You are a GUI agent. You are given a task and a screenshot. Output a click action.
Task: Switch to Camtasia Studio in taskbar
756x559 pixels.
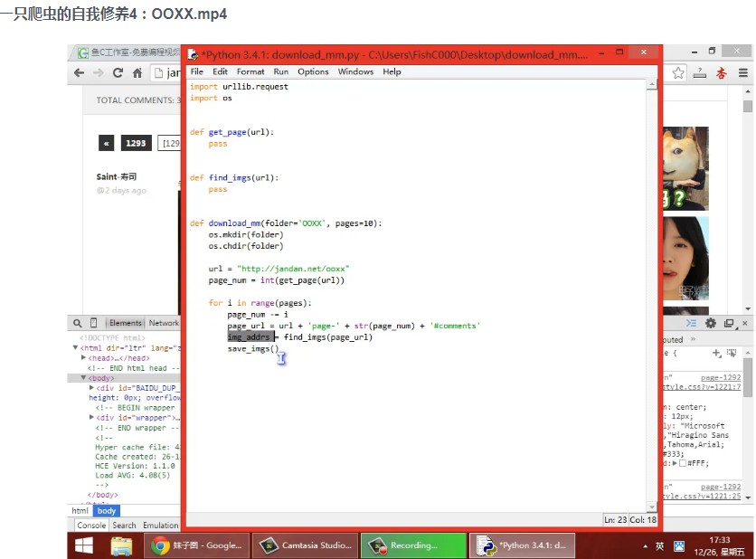307,545
